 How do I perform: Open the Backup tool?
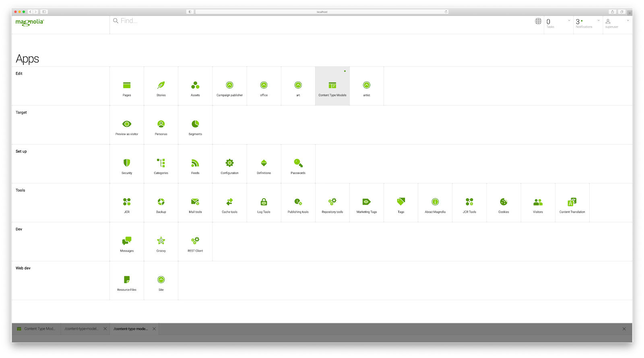161,203
